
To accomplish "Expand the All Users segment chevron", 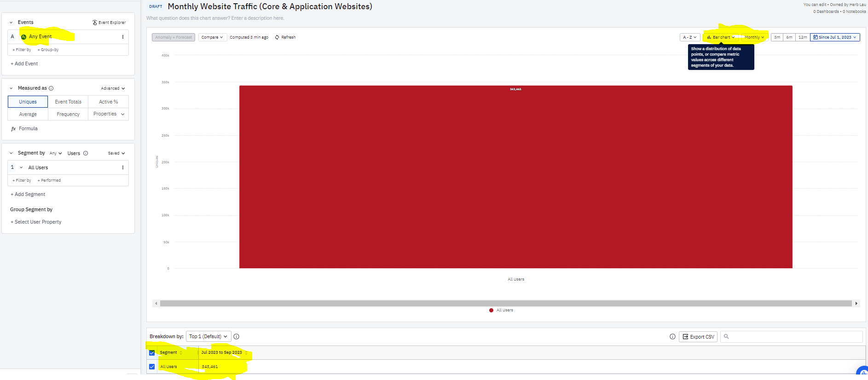I will 21,167.
